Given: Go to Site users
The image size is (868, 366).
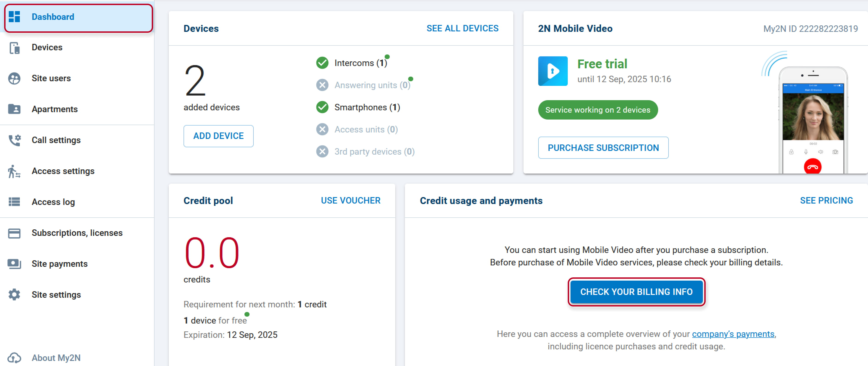Looking at the screenshot, I should pyautogui.click(x=77, y=78).
